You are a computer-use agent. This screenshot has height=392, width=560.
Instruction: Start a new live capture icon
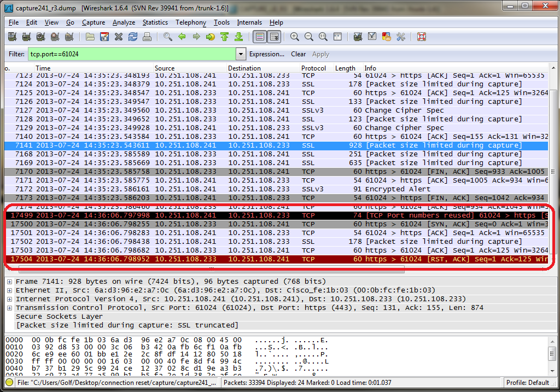pyautogui.click(x=40, y=37)
